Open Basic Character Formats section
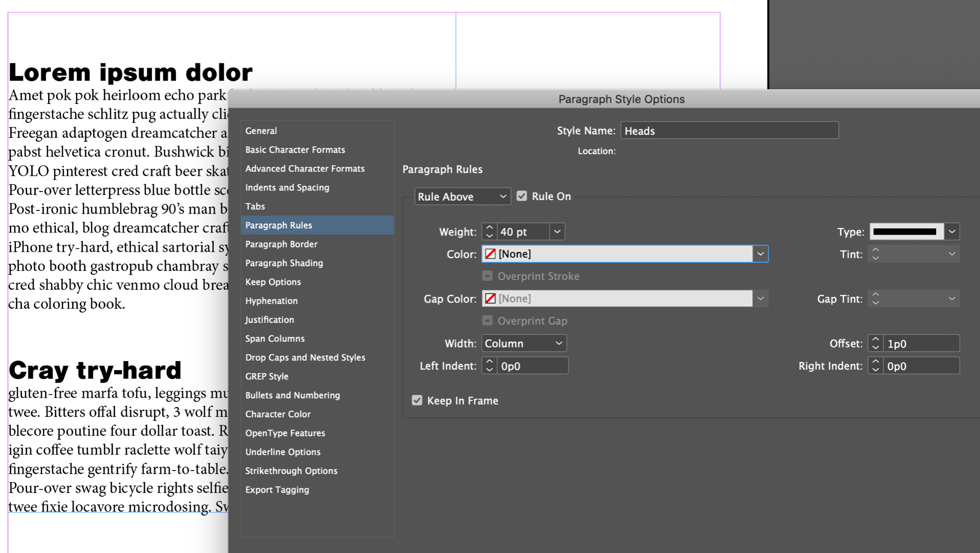Viewport: 980px width, 553px height. [317, 150]
